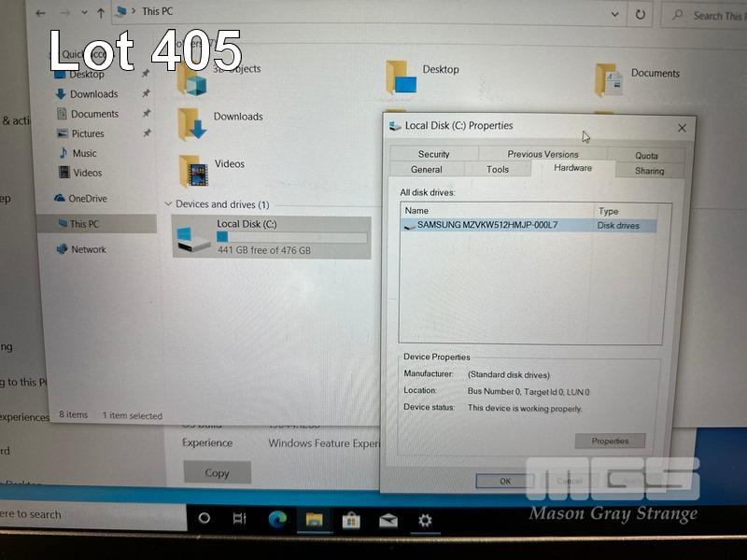Open Settings gear icon on taskbar

point(425,520)
